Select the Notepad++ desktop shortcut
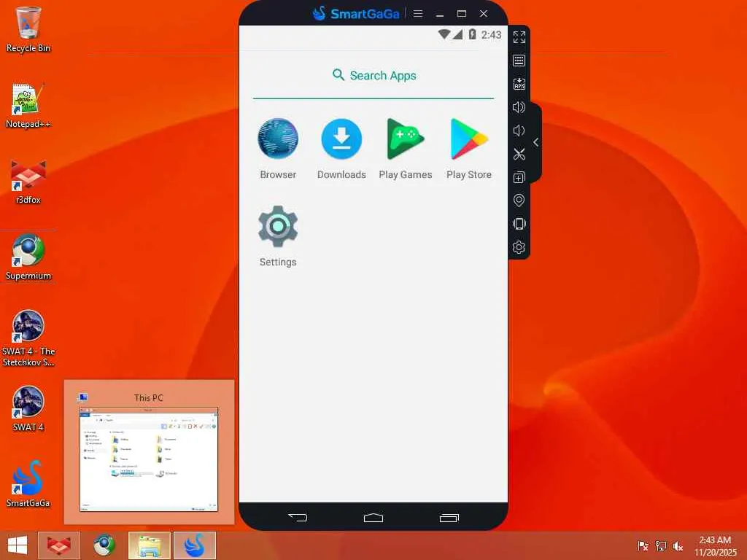Screen dimensions: 747x560 28,106
